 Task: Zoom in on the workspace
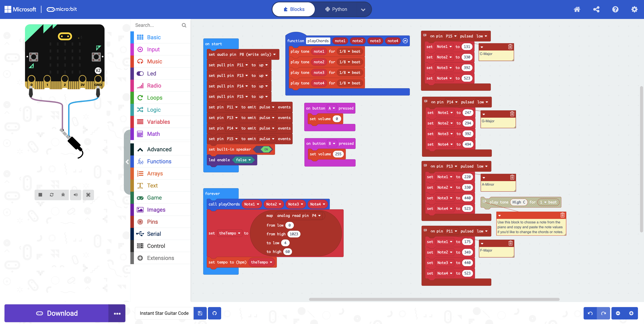[631, 313]
